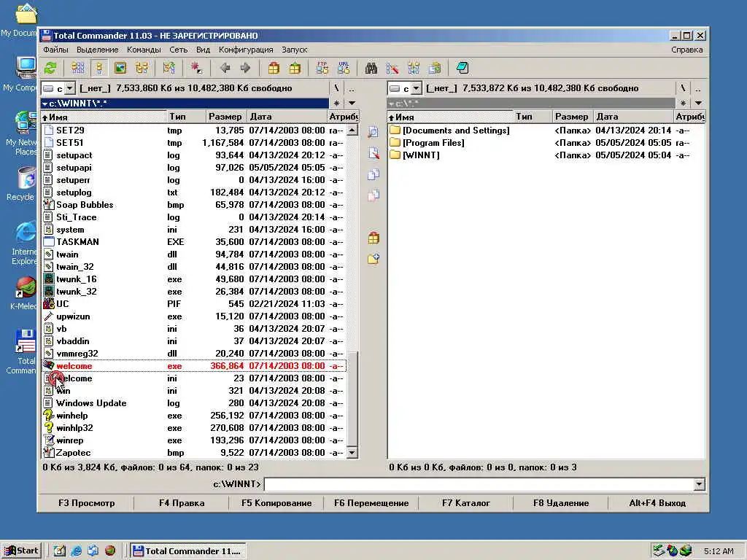
Task: Click the view (magnifier) icon in middle bar
Action: coord(373,132)
